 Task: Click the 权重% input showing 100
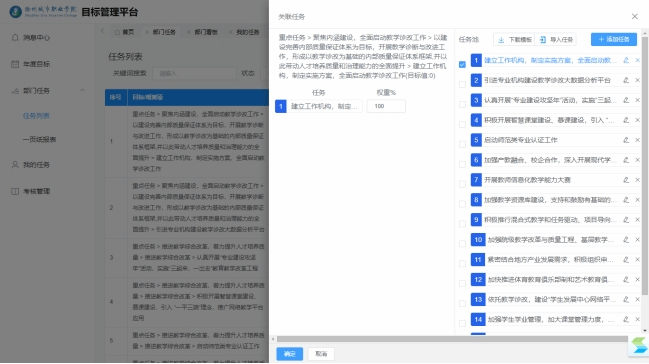pos(386,106)
